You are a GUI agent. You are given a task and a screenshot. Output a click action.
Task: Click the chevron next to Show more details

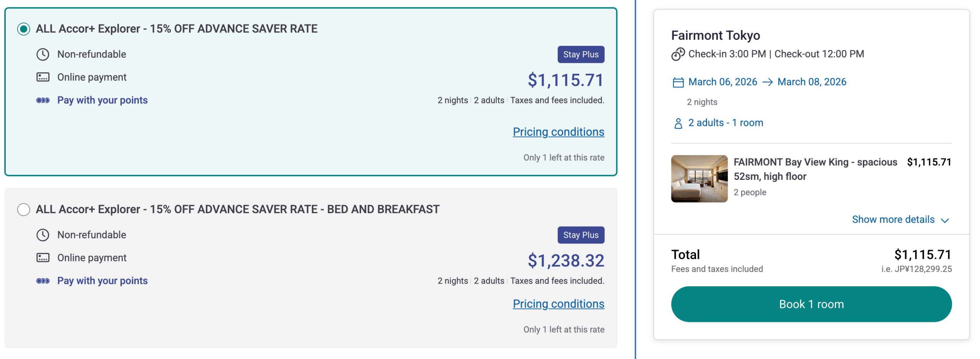[x=944, y=220]
